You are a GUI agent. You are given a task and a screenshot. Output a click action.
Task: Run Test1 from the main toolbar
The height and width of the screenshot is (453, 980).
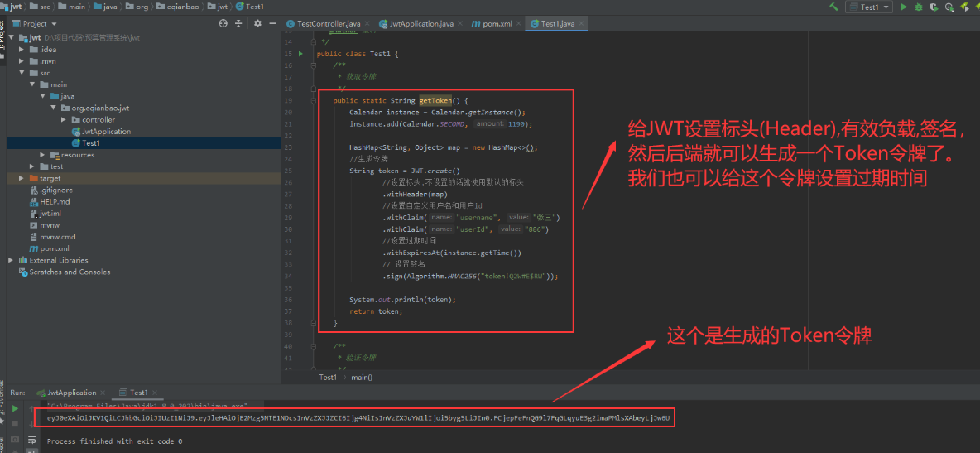904,7
